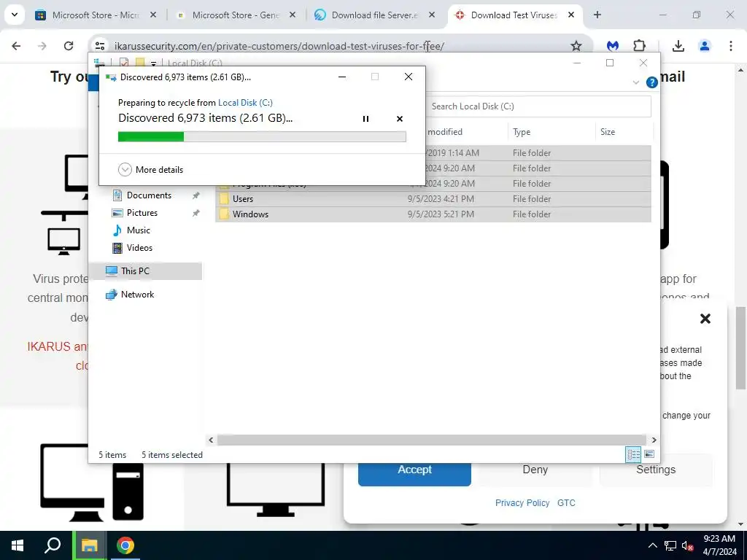This screenshot has width=747, height=560.
Task: Open Pictures in Quick access
Action: (142, 213)
